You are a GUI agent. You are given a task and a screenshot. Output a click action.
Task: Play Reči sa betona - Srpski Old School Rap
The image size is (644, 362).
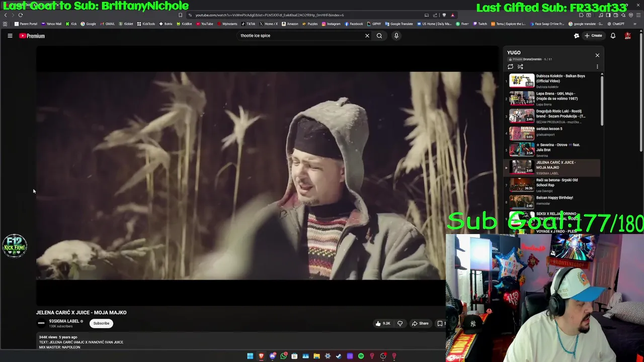552,185
